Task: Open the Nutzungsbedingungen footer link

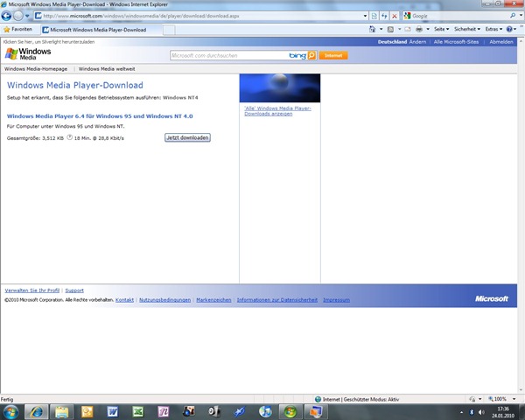Action: [x=165, y=300]
